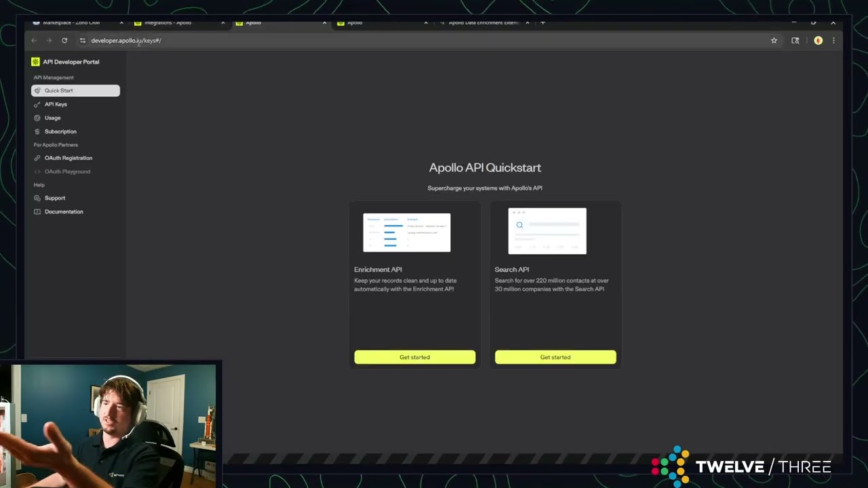Click the Search API description text
This screenshot has width=868, height=488.
coord(552,285)
